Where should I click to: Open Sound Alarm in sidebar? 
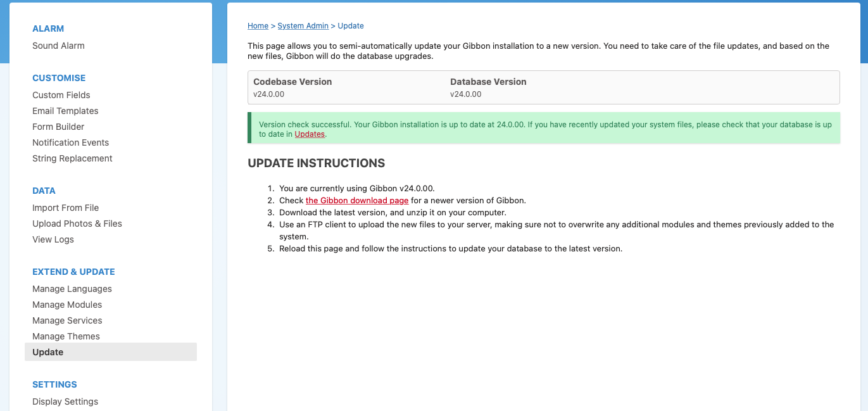pyautogui.click(x=58, y=46)
